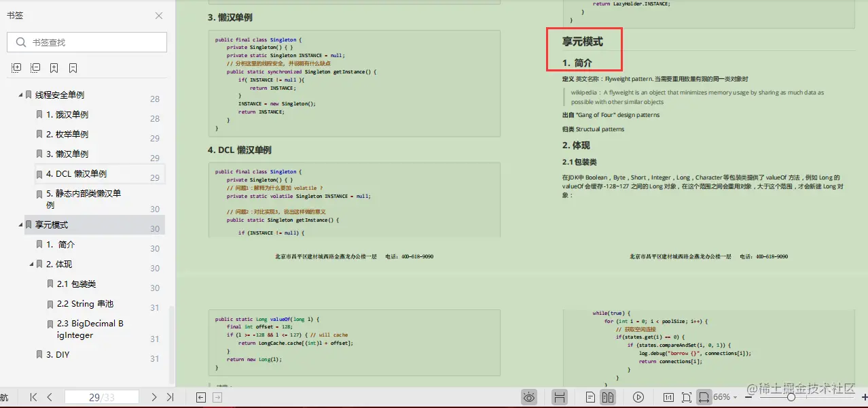Screen dimensions: 868x408
Task: Open bookmark 2.3 BigDecimal BigInteger
Action: tap(90, 329)
